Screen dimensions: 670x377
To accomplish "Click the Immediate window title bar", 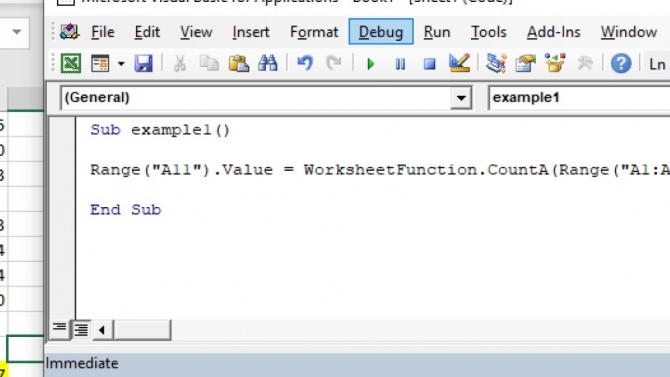I will pos(357,363).
